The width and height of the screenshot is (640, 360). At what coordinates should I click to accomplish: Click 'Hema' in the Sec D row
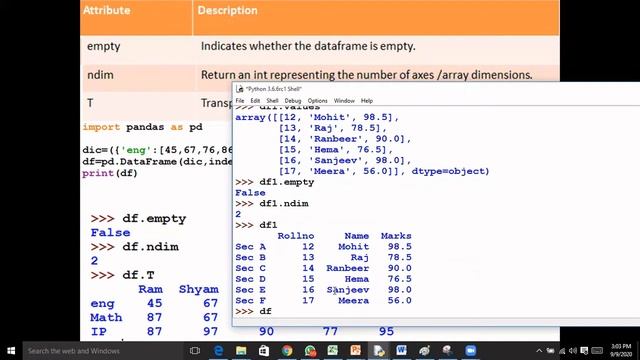tap(356, 279)
